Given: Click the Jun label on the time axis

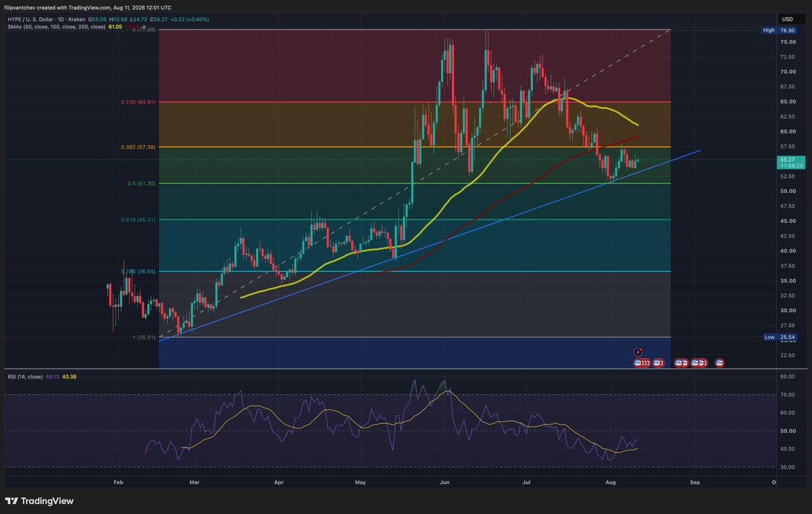Looking at the screenshot, I should (444, 482).
